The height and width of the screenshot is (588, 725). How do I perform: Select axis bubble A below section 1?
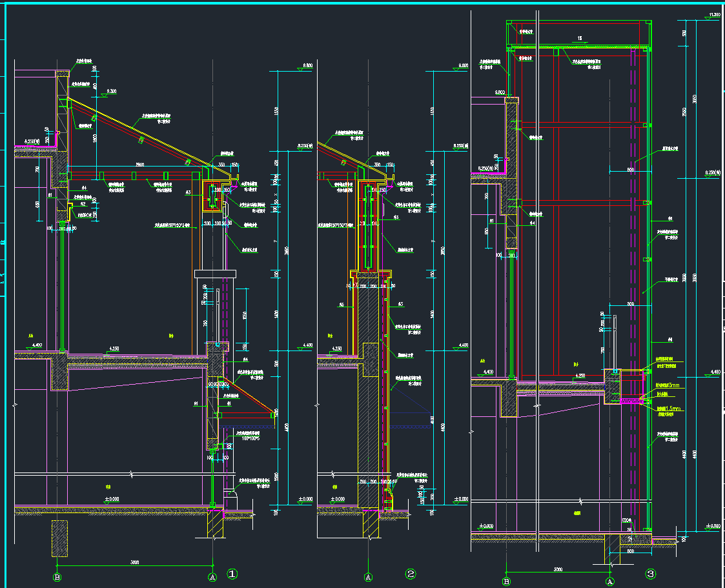[212, 576]
